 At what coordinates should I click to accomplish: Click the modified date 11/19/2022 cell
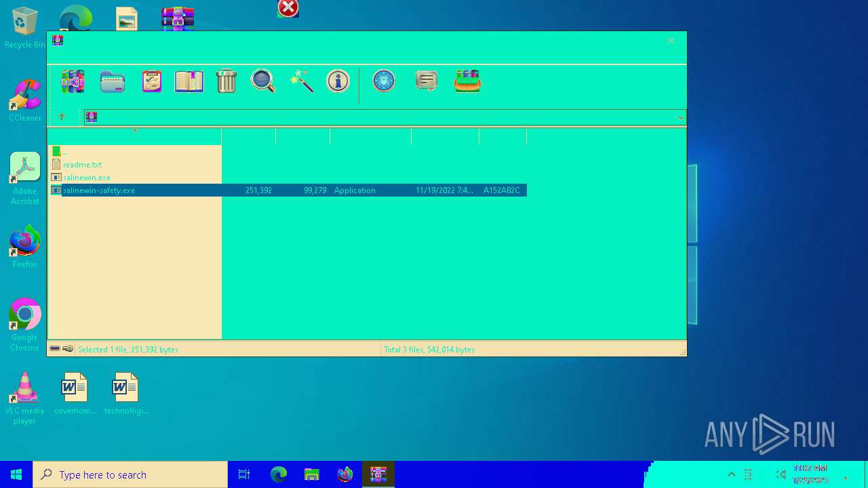click(x=445, y=190)
